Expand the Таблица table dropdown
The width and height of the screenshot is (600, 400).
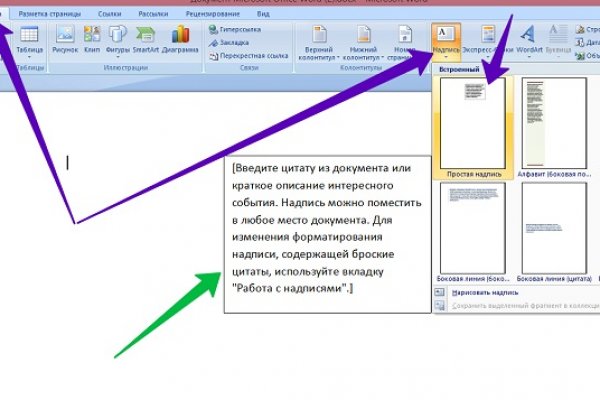(28, 46)
